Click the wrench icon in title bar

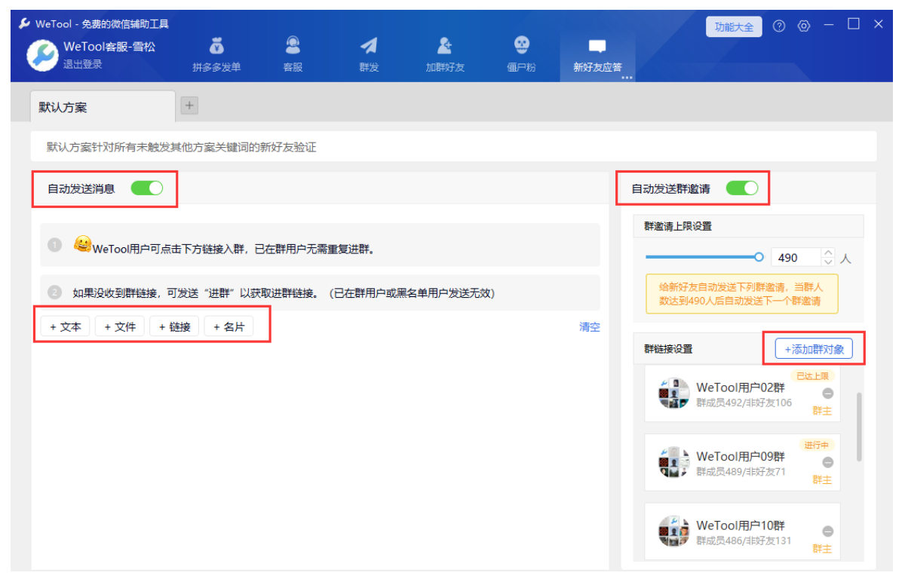tap(25, 23)
